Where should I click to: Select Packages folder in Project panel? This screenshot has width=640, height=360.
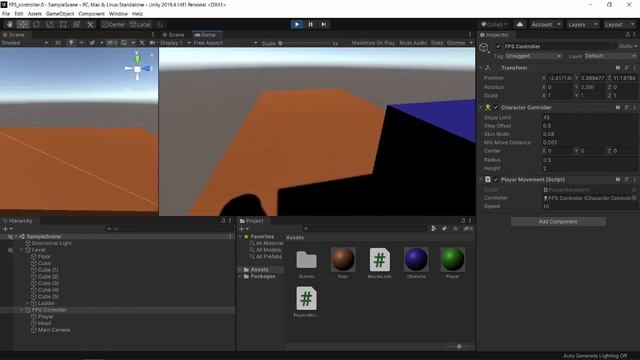[x=262, y=276]
